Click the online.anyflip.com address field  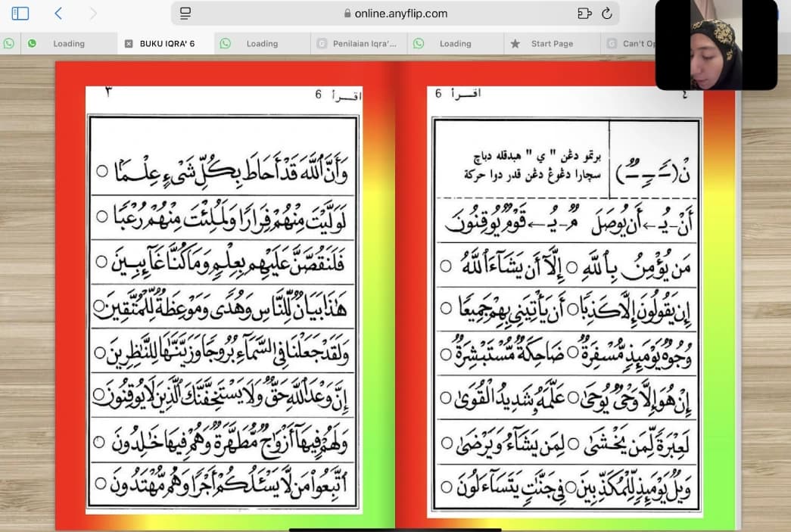[395, 14]
